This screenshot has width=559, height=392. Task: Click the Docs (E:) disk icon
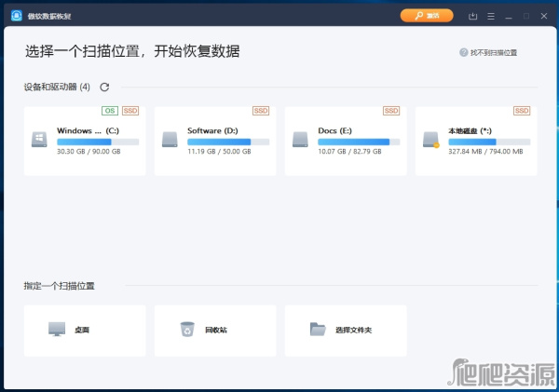pos(300,140)
